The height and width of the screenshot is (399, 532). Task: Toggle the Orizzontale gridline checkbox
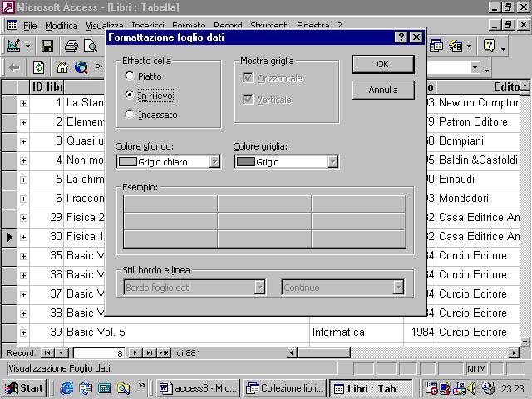(248, 78)
